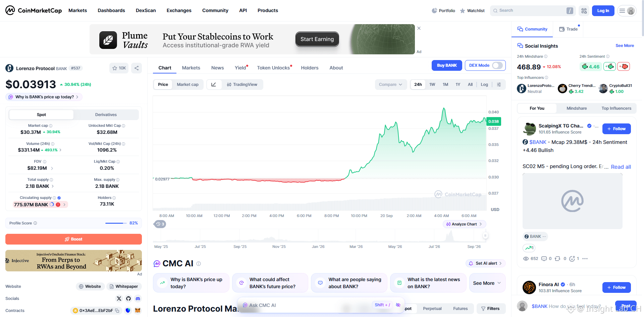Select Market cap chart mode
The width and height of the screenshot is (644, 317).
click(187, 85)
